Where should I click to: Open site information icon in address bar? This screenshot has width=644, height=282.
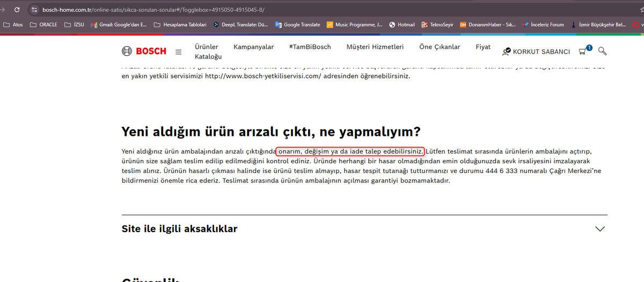(34, 10)
